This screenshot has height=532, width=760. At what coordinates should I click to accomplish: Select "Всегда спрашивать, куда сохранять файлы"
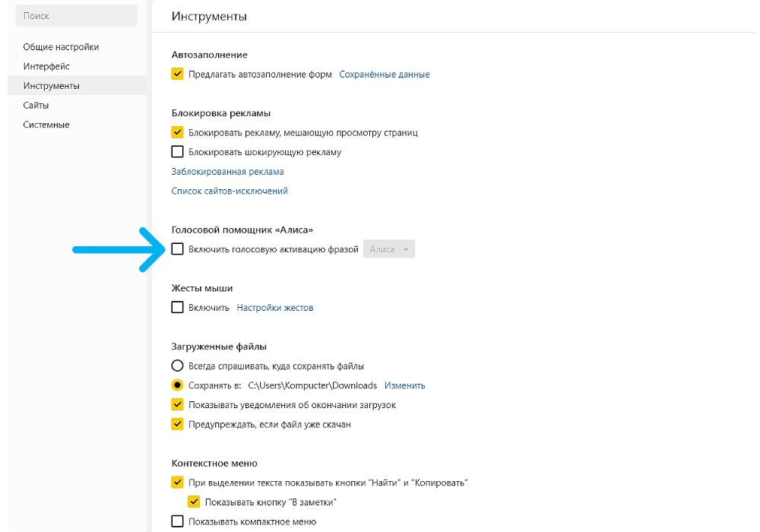click(177, 365)
